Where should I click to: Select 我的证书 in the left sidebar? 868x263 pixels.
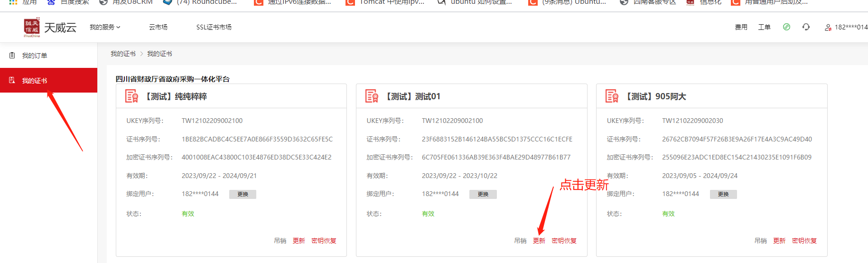coord(35,81)
